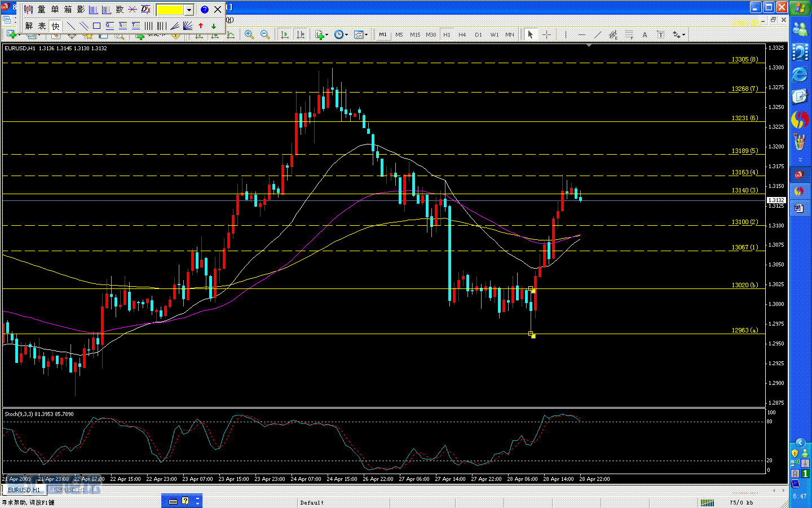Screen dimensions: 812x508
Task: Select the single diagonal line tool
Action: coord(70,26)
